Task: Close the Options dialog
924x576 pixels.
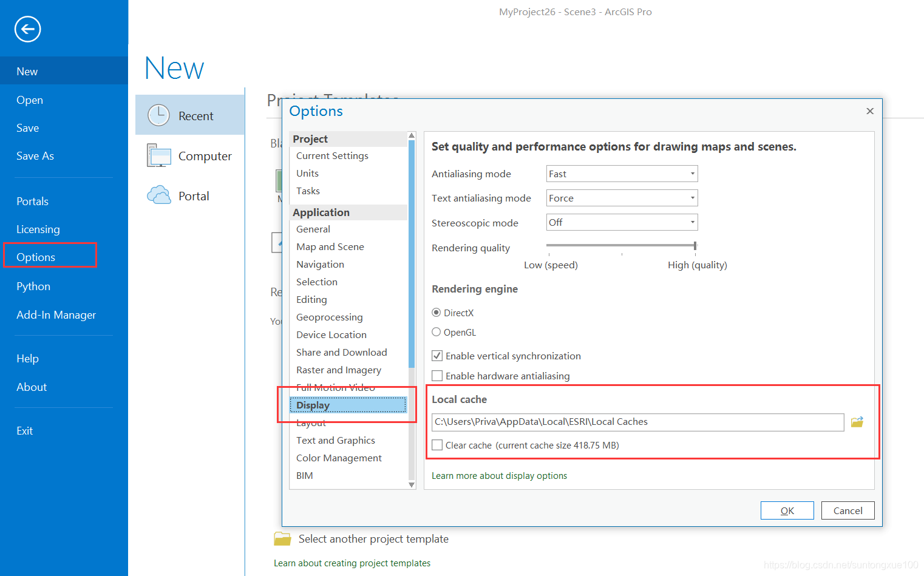Action: 869,111
